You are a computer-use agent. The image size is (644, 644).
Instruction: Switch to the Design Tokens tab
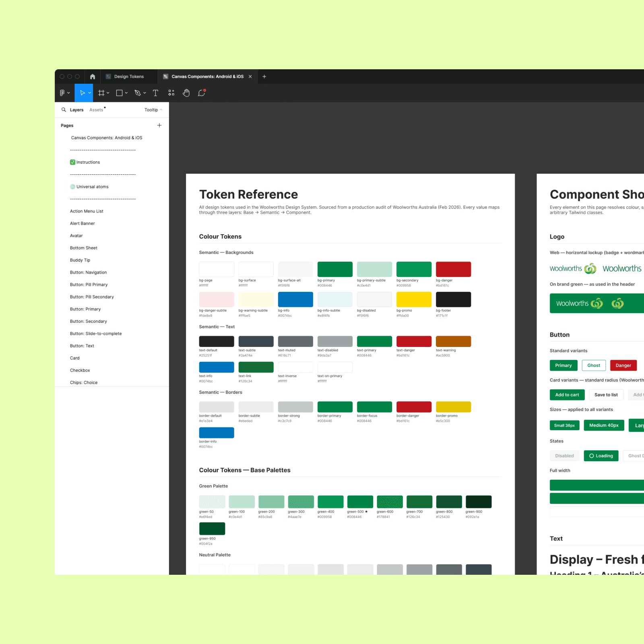129,76
